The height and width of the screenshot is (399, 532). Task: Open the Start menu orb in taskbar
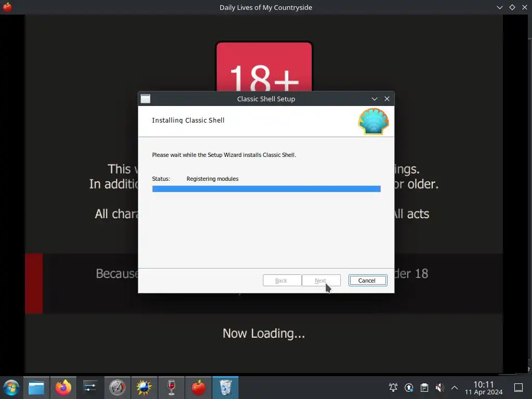[11, 388]
